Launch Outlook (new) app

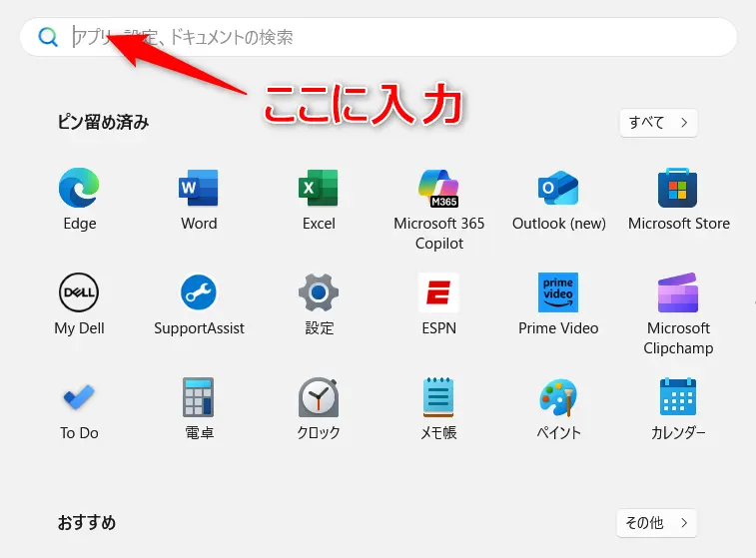pos(558,188)
